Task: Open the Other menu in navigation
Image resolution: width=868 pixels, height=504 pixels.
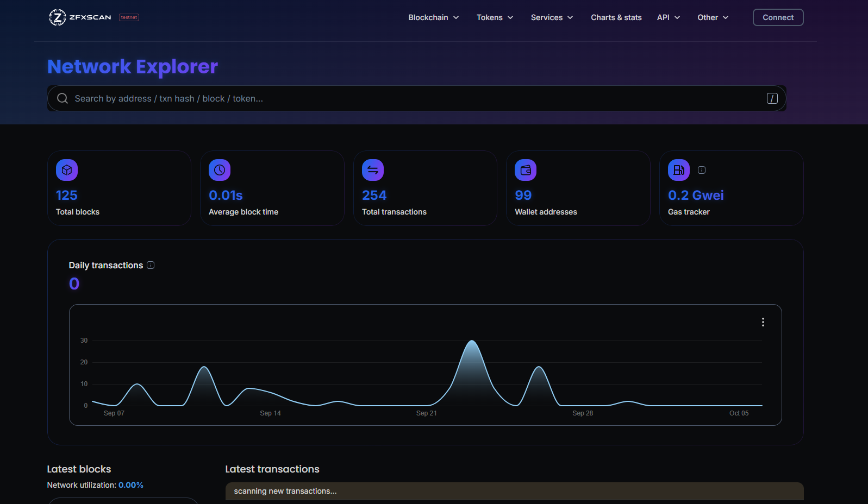Action: (713, 17)
